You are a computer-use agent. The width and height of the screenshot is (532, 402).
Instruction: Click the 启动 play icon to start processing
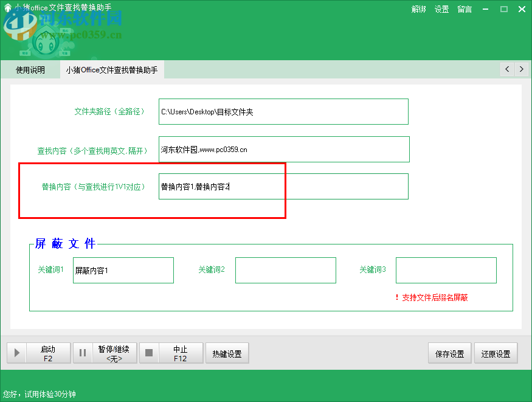click(16, 353)
